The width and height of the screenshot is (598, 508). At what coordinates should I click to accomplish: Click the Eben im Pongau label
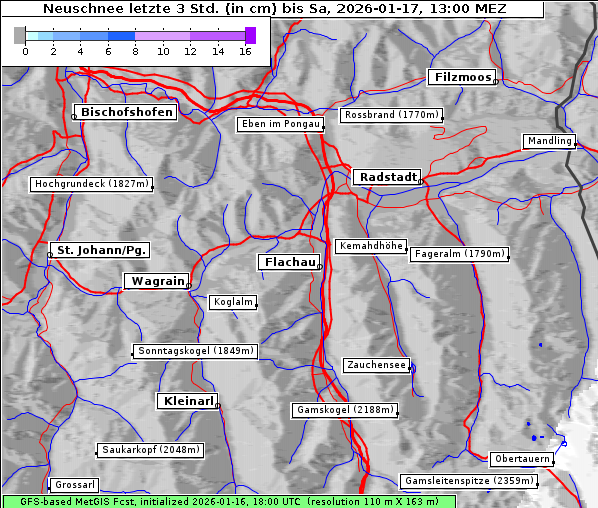click(x=281, y=124)
